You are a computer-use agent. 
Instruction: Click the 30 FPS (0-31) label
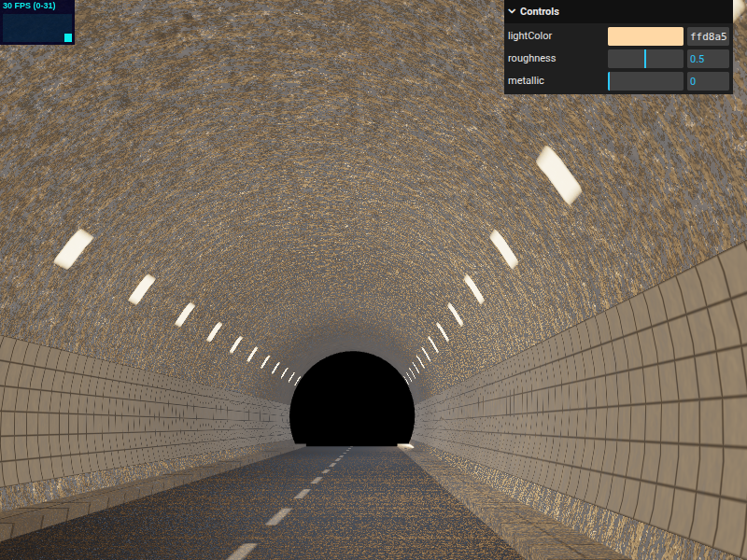pyautogui.click(x=28, y=5)
